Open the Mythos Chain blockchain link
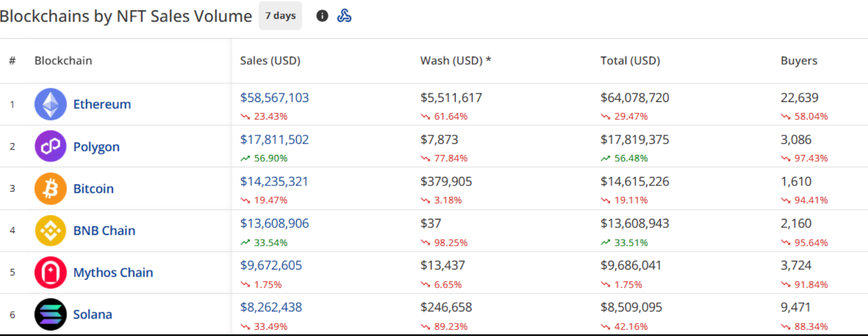 (113, 273)
